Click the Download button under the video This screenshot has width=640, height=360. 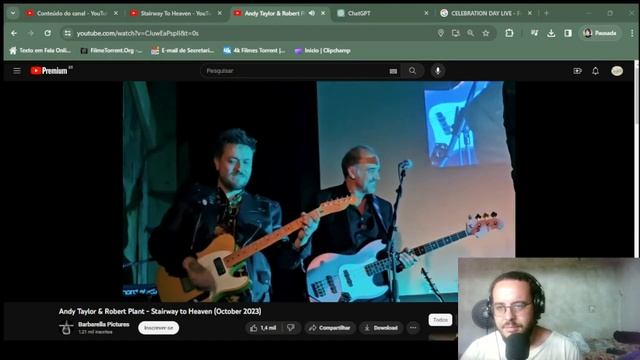[381, 328]
